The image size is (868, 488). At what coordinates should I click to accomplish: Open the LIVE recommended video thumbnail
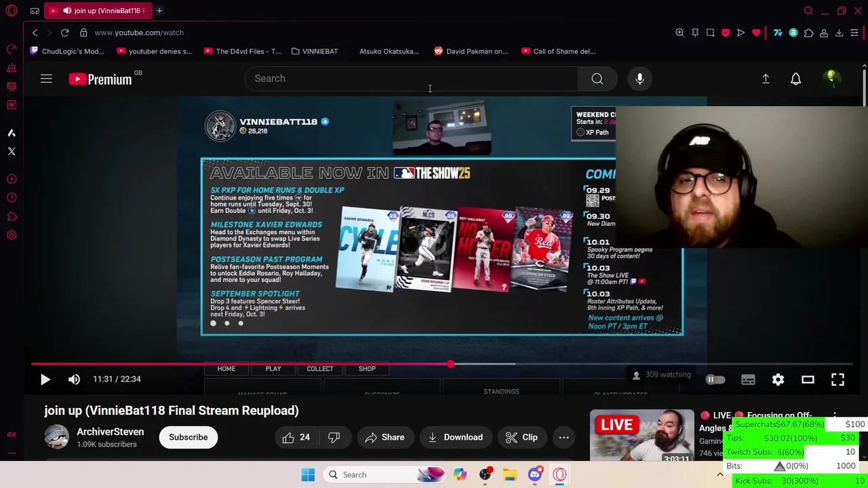tap(642, 436)
